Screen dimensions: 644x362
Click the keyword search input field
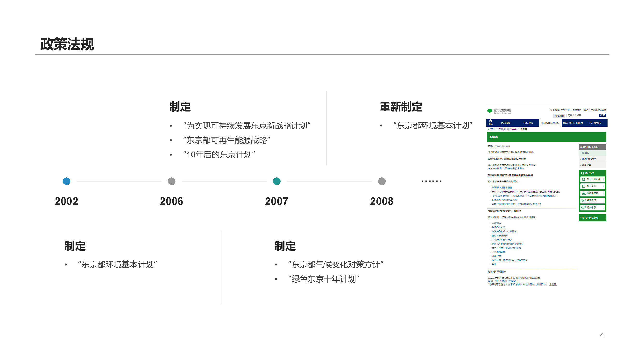582,115
